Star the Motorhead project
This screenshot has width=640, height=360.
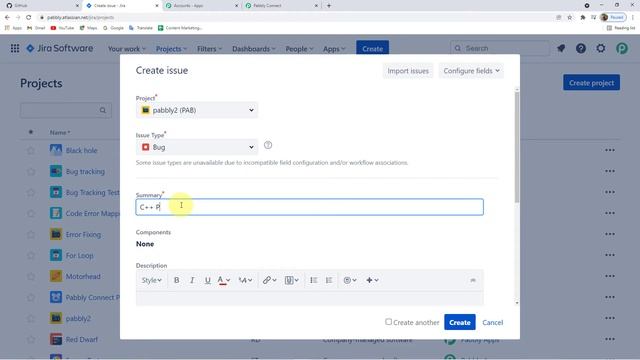point(31,277)
